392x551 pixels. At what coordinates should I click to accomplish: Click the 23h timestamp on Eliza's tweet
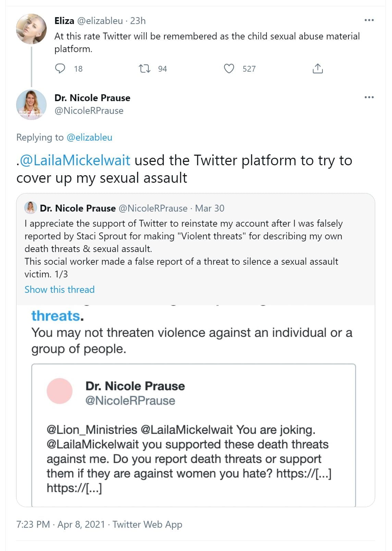[x=138, y=21]
